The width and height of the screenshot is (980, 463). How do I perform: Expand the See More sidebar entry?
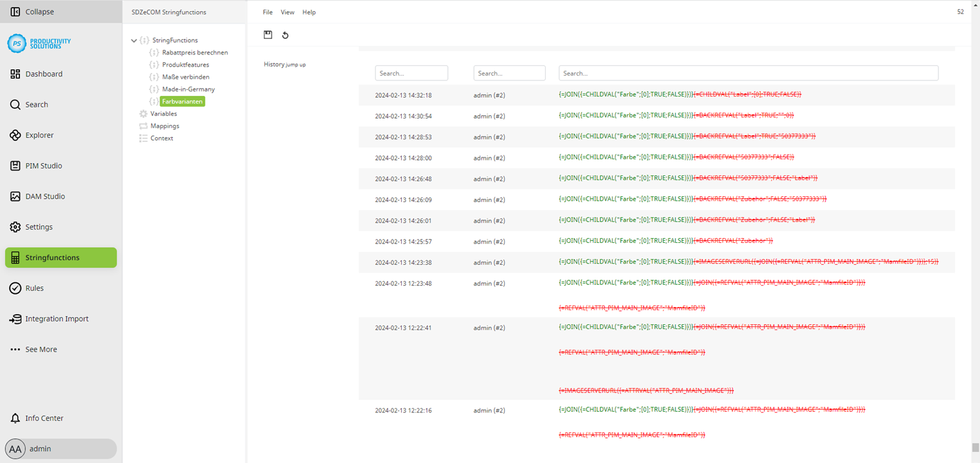tap(41, 349)
